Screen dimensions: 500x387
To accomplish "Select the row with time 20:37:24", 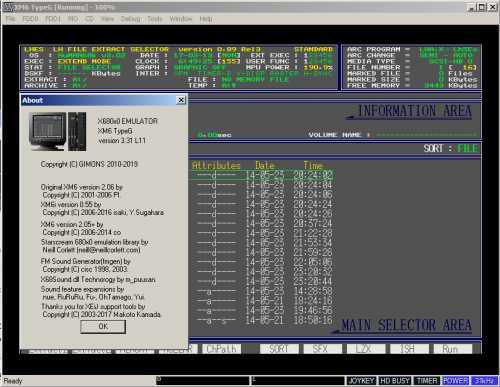I will [x=261, y=224].
